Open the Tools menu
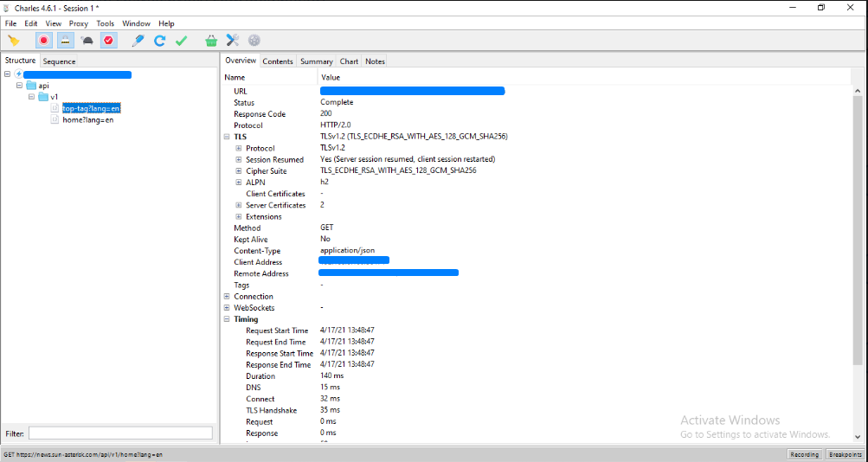868x462 pixels. coord(106,23)
